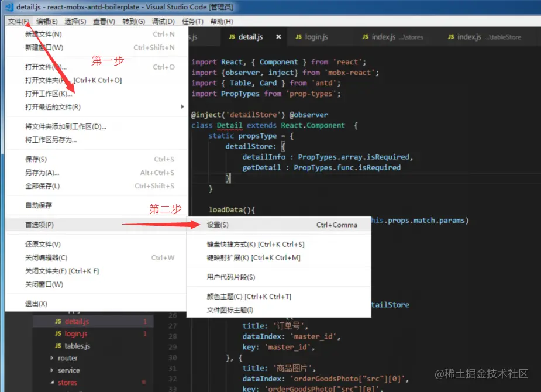541x392 pixels.
Task: Open the 选择(S) menu
Action: [75, 22]
